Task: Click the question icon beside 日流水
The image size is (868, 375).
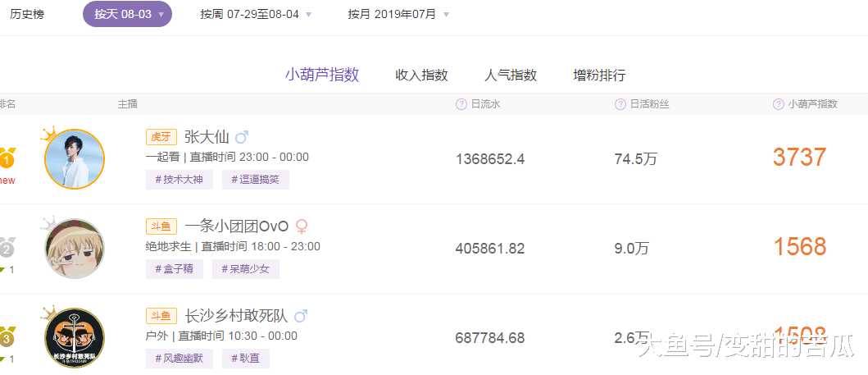Action: coord(461,104)
